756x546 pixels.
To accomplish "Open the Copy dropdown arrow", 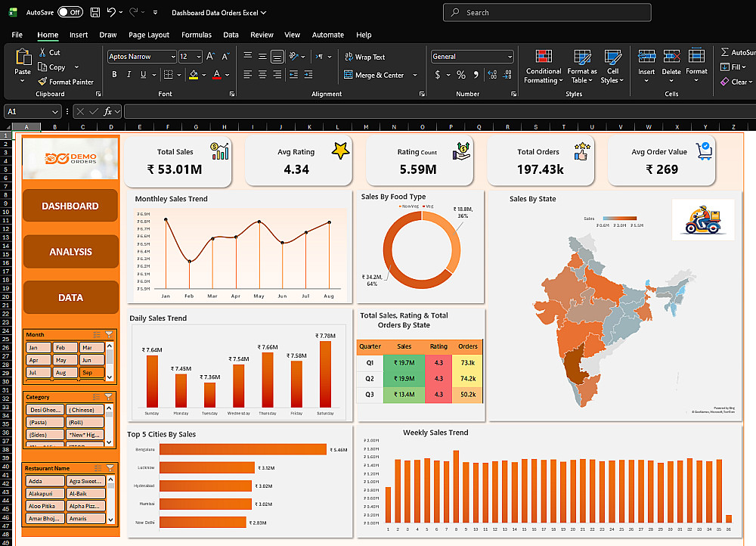I will (x=76, y=67).
